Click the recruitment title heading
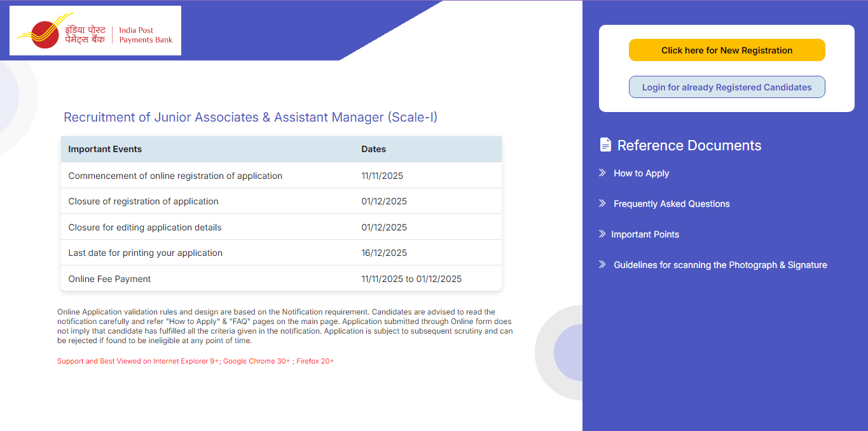868x431 pixels. (252, 117)
